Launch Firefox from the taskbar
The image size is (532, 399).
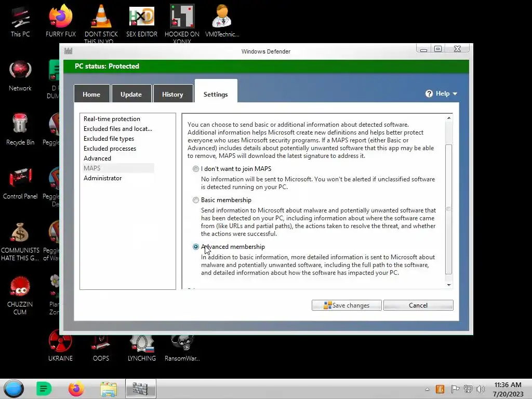(76, 389)
